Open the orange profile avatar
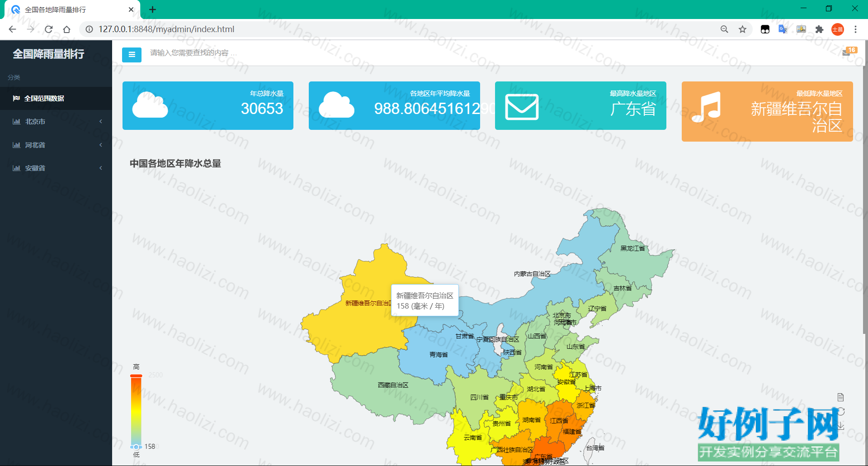The height and width of the screenshot is (466, 868). [x=838, y=29]
